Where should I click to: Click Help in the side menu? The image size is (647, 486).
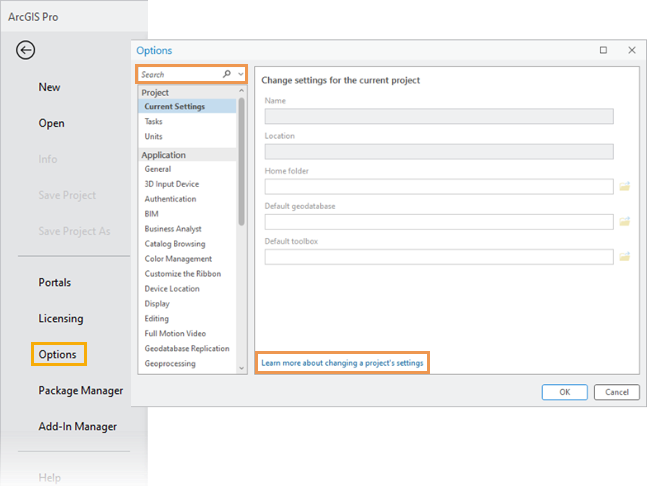click(x=50, y=477)
